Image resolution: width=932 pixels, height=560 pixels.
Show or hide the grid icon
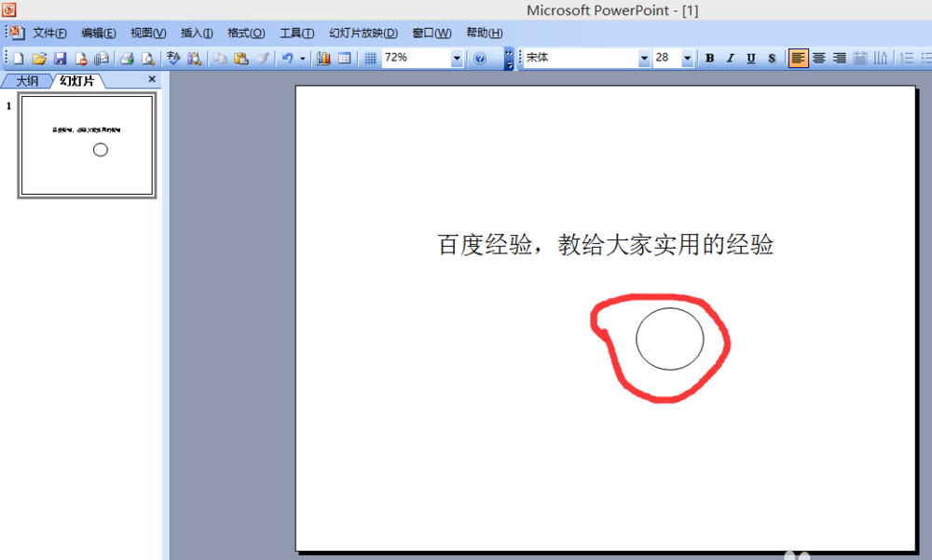click(x=370, y=59)
